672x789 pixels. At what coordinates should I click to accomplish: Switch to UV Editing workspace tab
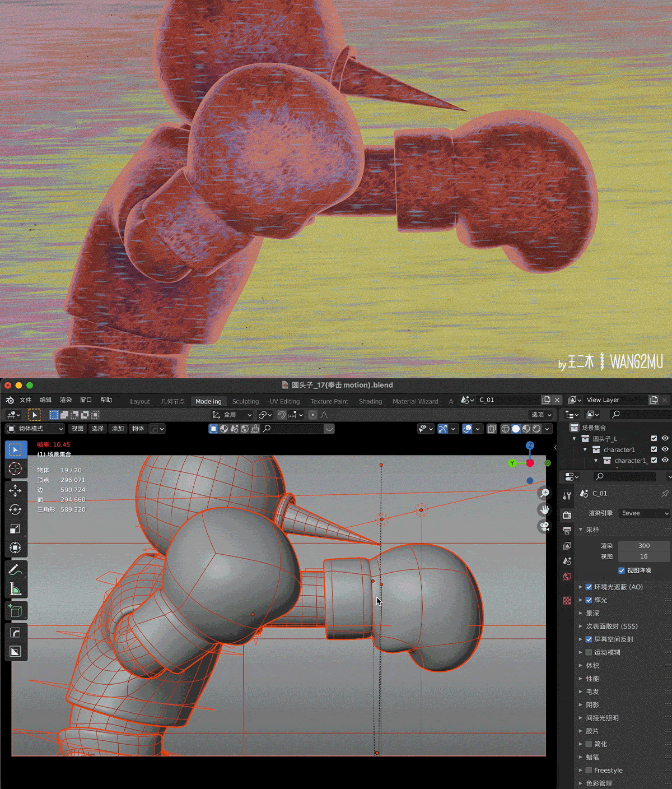point(284,401)
